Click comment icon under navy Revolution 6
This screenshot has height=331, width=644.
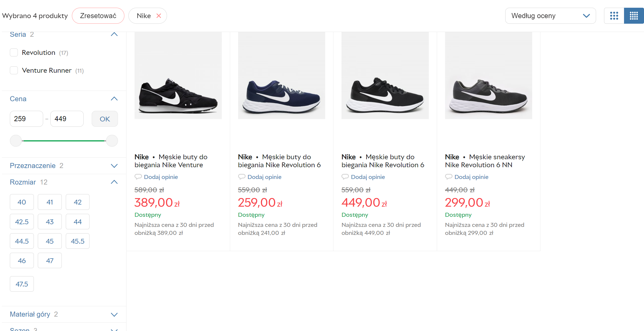pyautogui.click(x=242, y=177)
